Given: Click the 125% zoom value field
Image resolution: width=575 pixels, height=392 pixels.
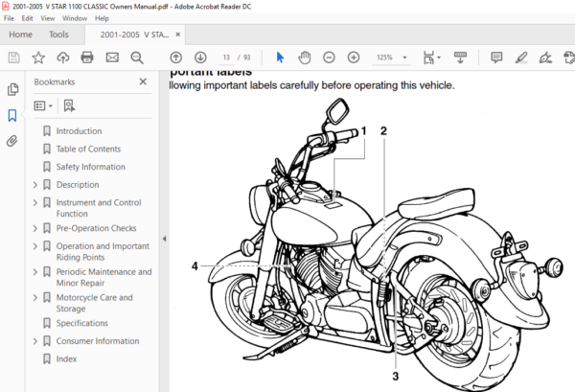Looking at the screenshot, I should [x=384, y=58].
